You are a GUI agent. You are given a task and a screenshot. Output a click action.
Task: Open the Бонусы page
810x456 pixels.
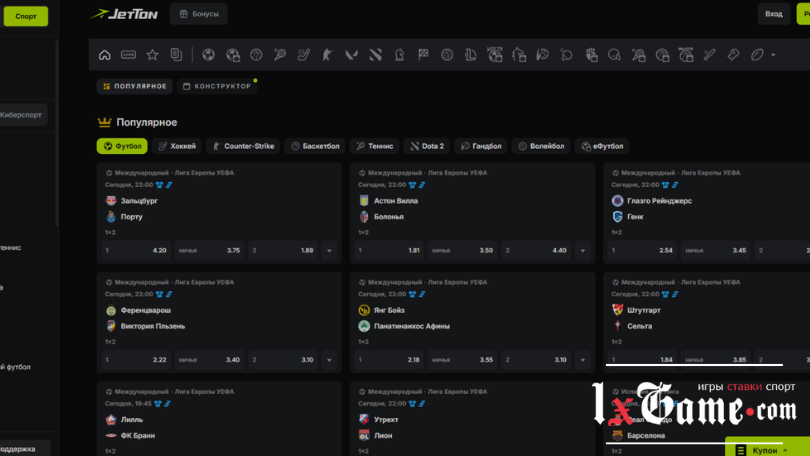click(x=198, y=14)
